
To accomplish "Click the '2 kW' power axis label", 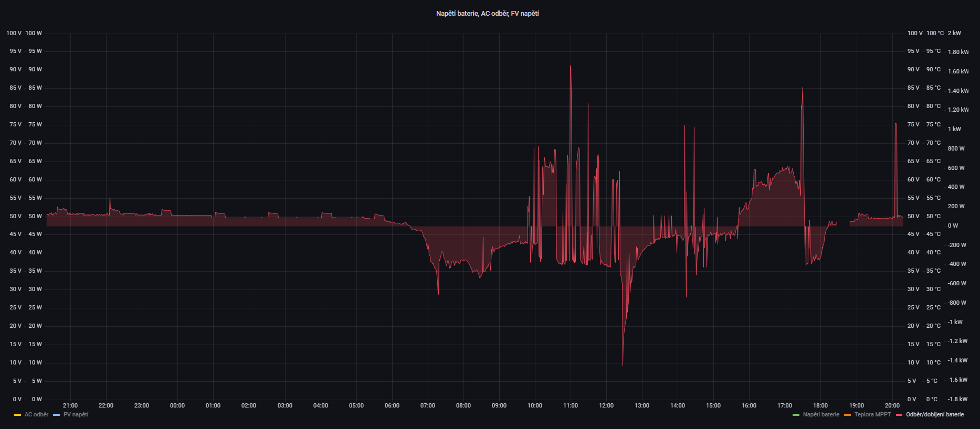I will click(954, 33).
